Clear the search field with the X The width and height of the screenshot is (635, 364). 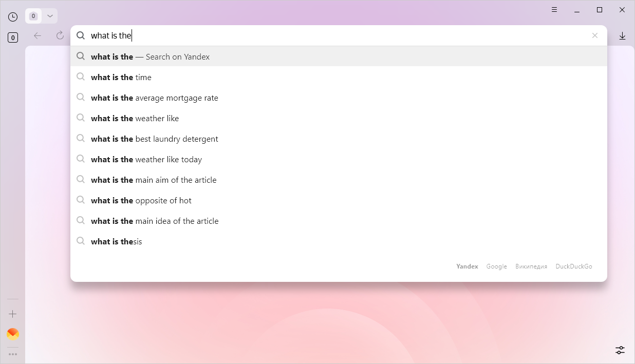pyautogui.click(x=595, y=35)
